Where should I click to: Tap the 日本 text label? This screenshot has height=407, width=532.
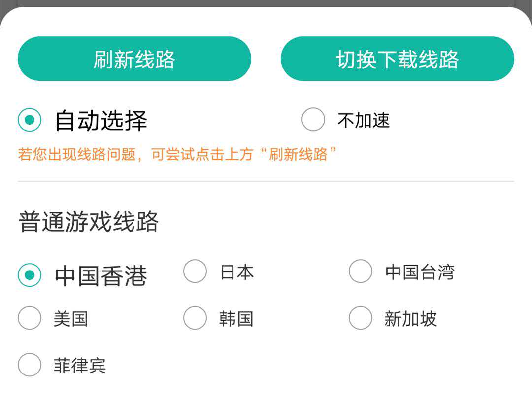[237, 272]
